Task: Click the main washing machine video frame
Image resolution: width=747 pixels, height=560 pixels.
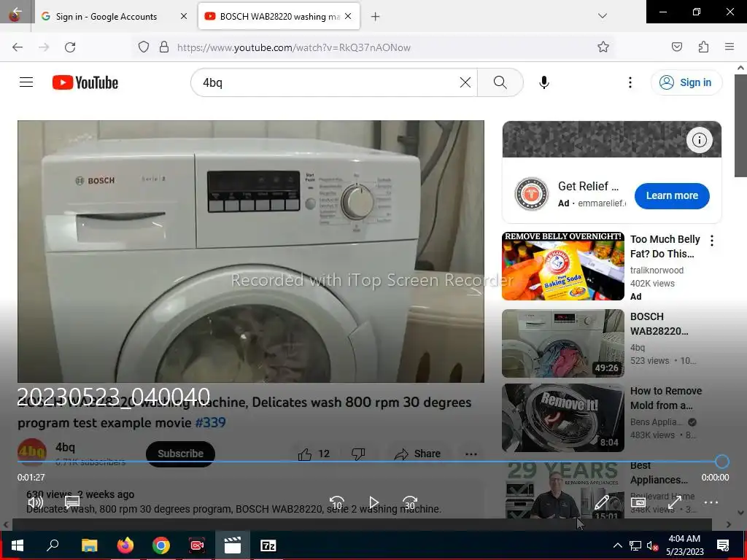Action: coord(251,252)
